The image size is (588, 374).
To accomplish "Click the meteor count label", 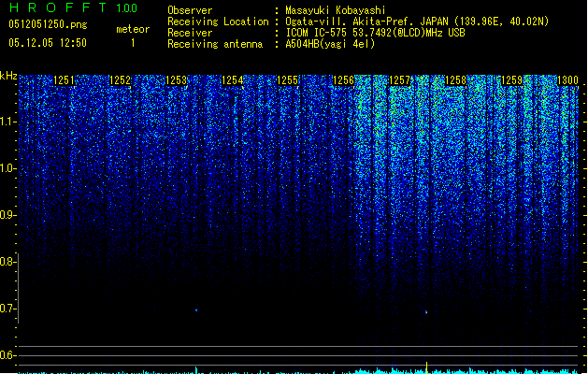I will (x=133, y=29).
